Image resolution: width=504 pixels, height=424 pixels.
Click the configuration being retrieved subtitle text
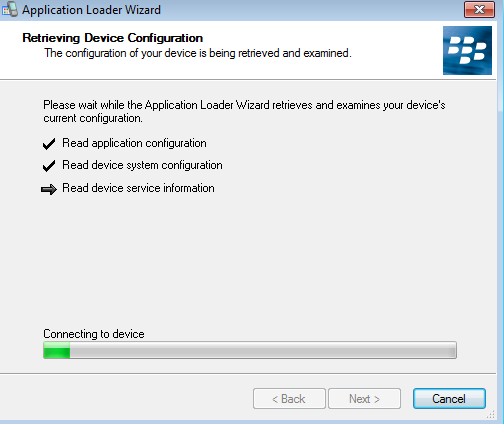tap(198, 53)
